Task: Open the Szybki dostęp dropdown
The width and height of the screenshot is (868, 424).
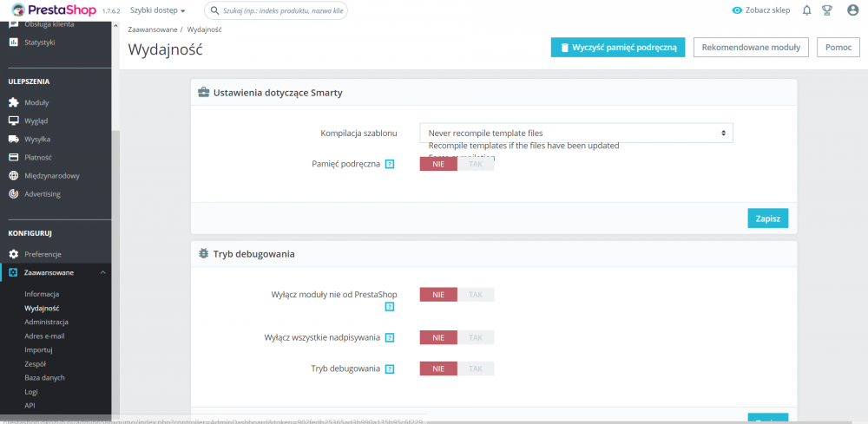Action: coord(157,10)
